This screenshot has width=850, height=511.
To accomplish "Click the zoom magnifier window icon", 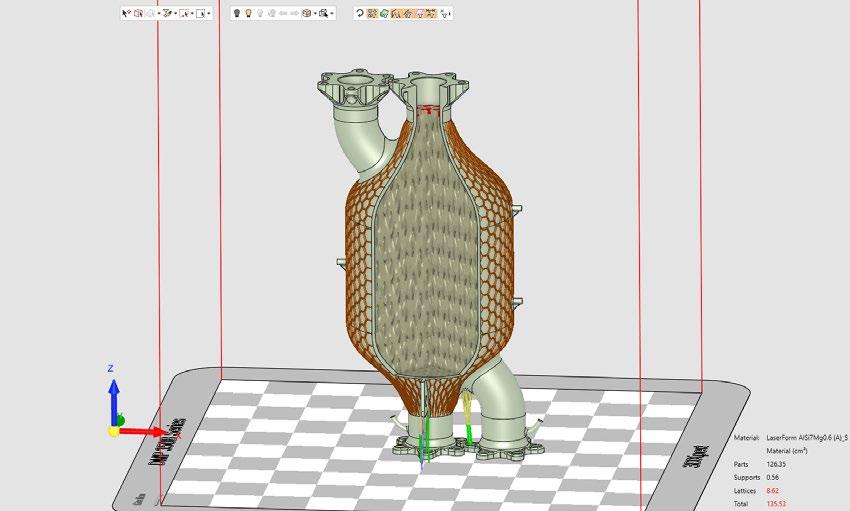I will click(323, 13).
